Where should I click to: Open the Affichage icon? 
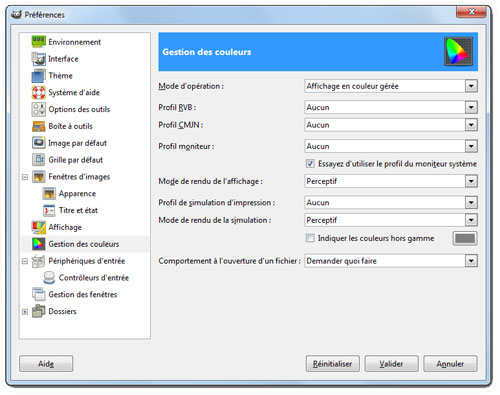click(39, 227)
